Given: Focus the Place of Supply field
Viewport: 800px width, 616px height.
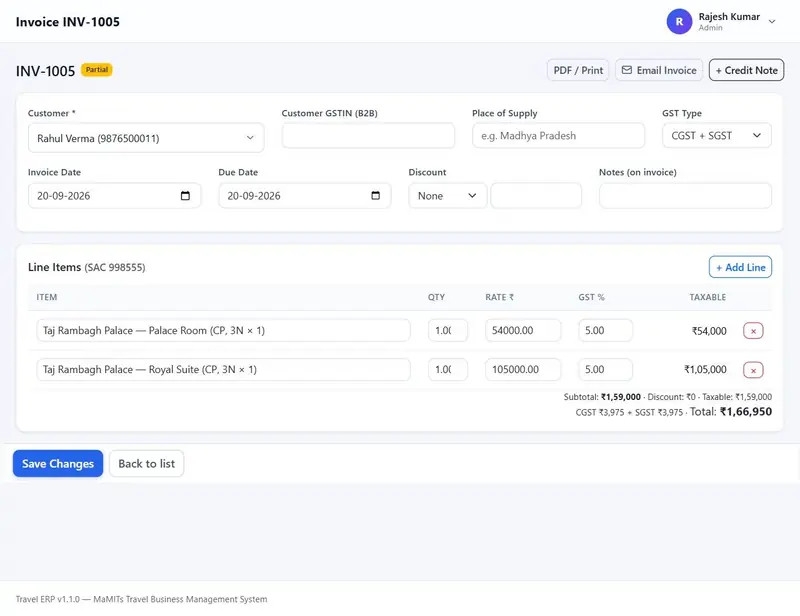Looking at the screenshot, I should click(558, 136).
